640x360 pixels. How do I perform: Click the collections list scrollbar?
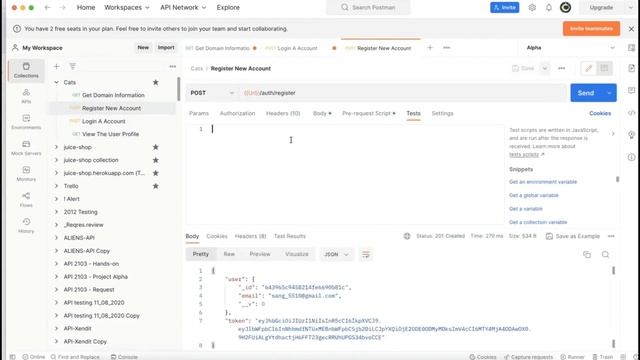pyautogui.click(x=178, y=89)
